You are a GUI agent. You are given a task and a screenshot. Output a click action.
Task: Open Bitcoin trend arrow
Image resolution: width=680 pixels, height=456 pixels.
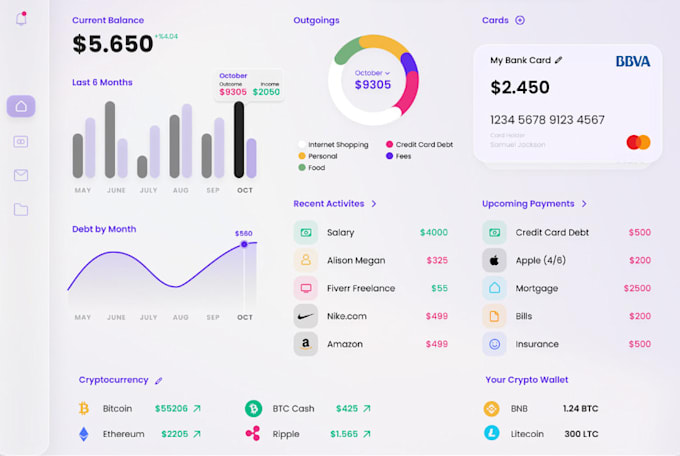pyautogui.click(x=197, y=408)
